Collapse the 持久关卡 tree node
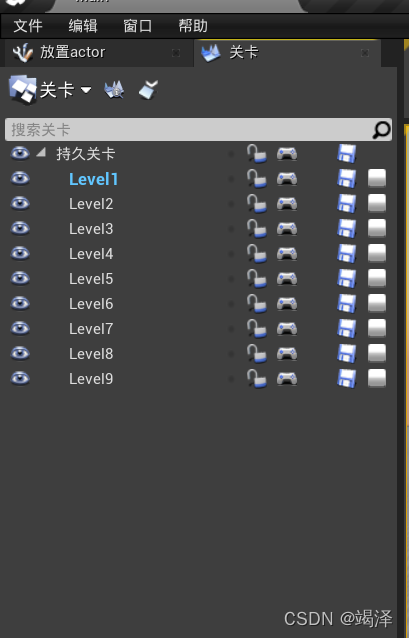The width and height of the screenshot is (409, 638). pos(41,153)
